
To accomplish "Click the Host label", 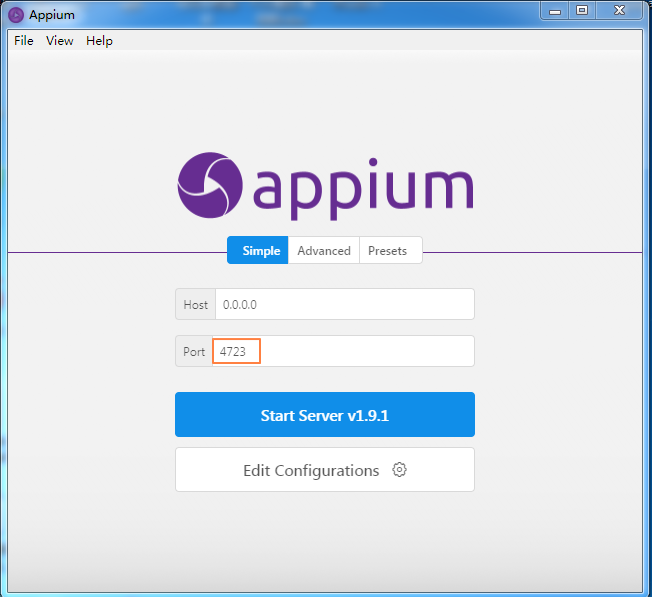I will pos(196,304).
